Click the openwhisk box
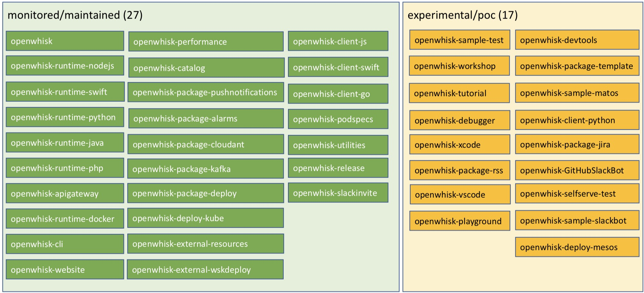 [65, 41]
